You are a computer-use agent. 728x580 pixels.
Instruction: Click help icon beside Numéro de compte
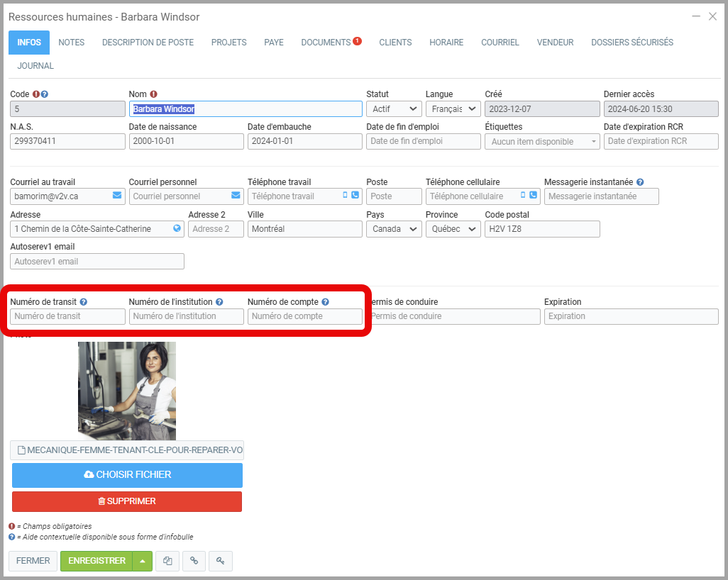point(325,302)
